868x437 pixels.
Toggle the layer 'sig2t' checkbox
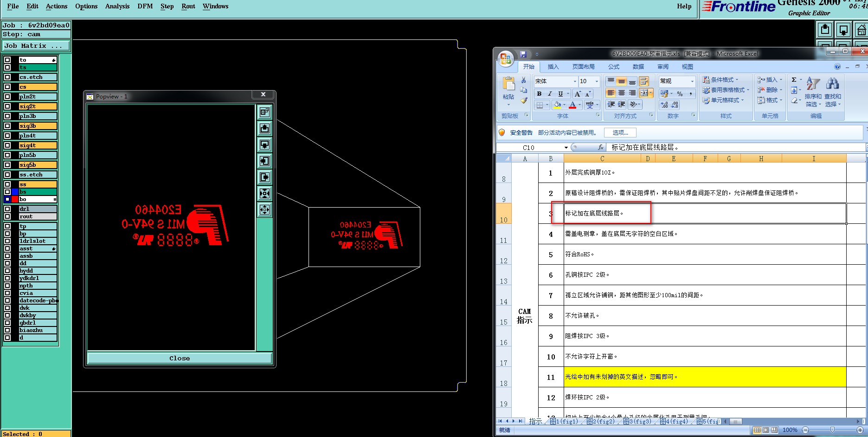[x=7, y=106]
